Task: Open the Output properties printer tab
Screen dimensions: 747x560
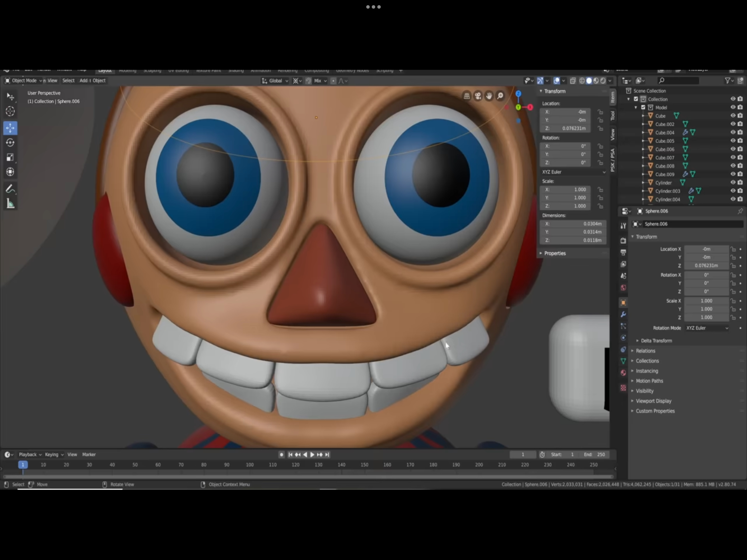Action: click(623, 252)
